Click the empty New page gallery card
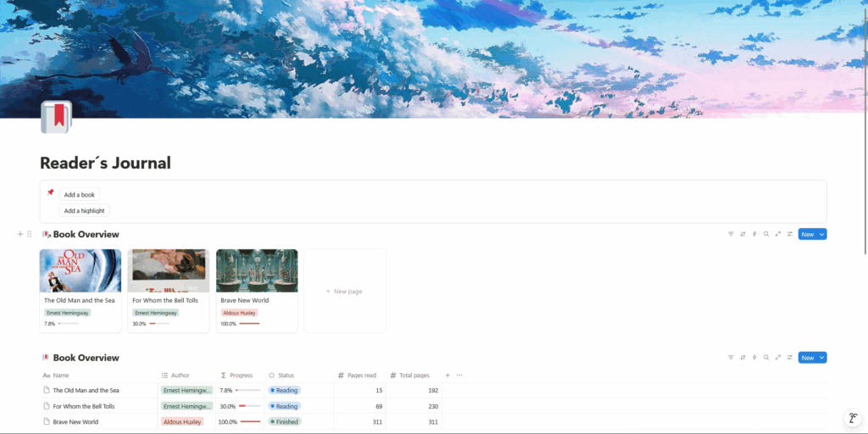868x434 pixels. 345,291
